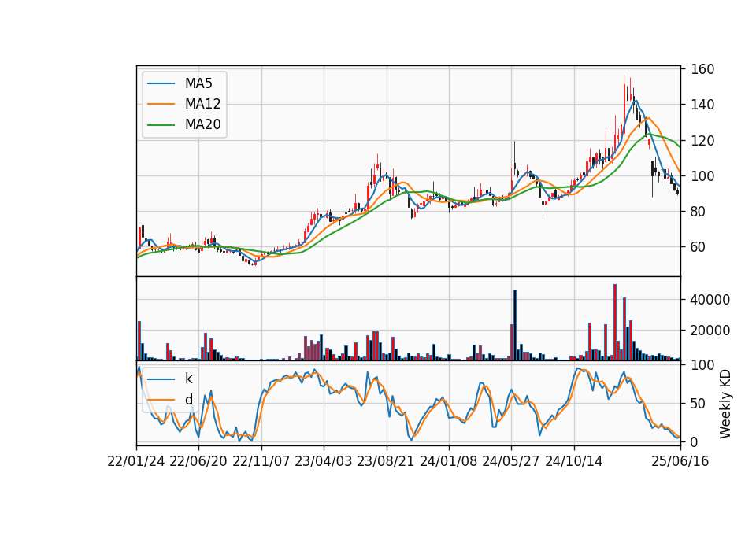Viewport: 756px width, 543px height.
Task: Click the green MA20 legend line sample
Action: (161, 125)
